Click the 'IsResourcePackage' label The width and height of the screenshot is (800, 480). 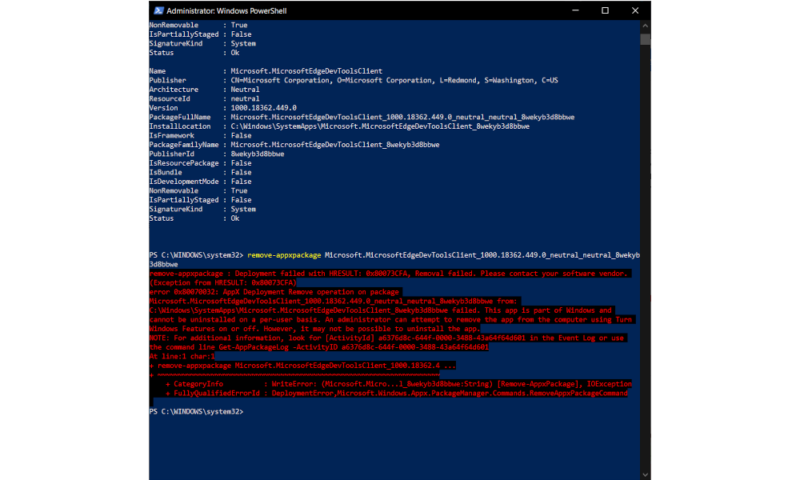point(184,163)
